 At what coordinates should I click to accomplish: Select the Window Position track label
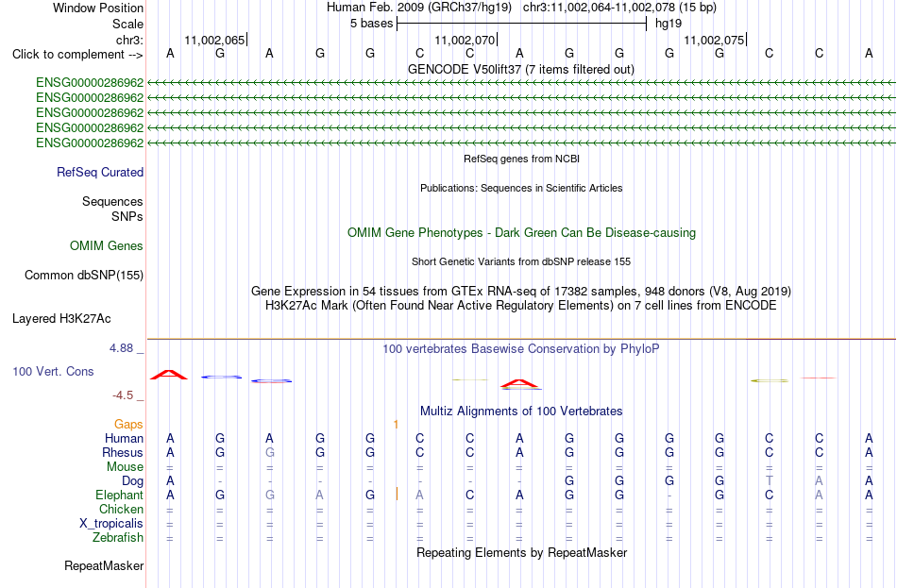tap(98, 8)
